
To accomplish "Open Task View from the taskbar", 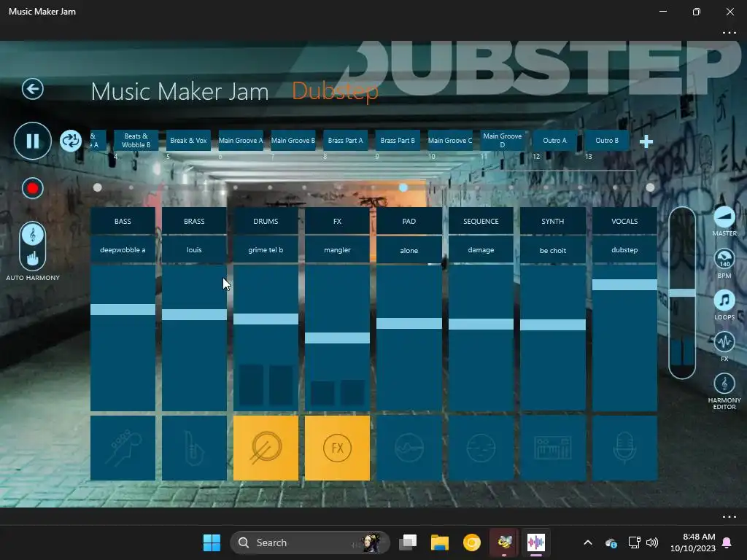I will [x=408, y=542].
